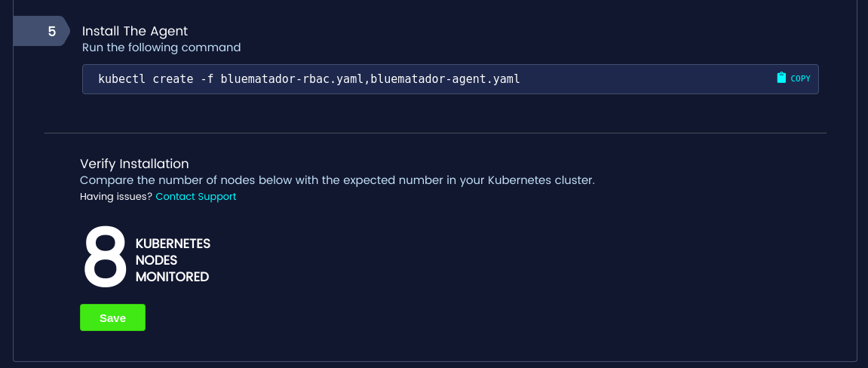Click the Verify Installation heading
Viewport: 868px width, 368px height.
134,164
